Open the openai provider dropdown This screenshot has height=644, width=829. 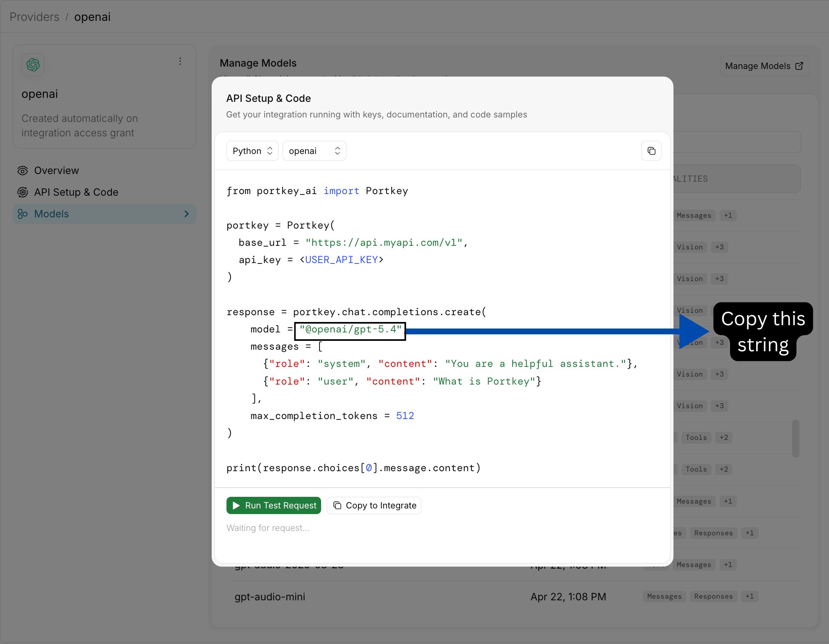[x=314, y=151]
